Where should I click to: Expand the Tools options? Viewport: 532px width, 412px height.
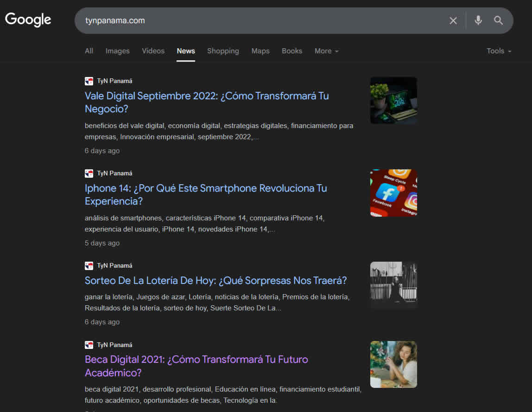point(499,51)
